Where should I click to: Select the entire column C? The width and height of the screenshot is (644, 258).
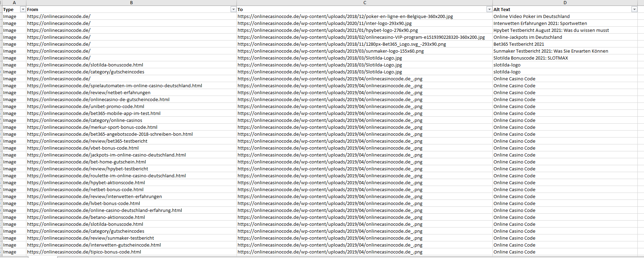364,2
